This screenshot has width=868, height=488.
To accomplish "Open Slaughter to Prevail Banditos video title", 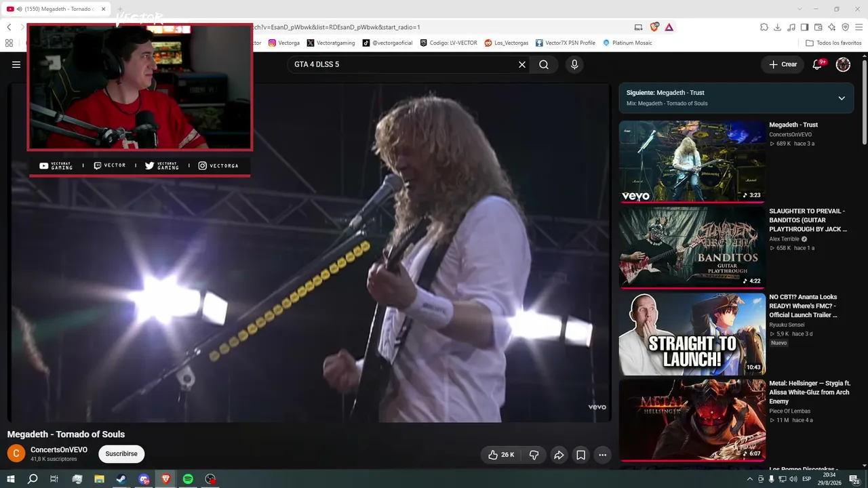I will click(808, 220).
